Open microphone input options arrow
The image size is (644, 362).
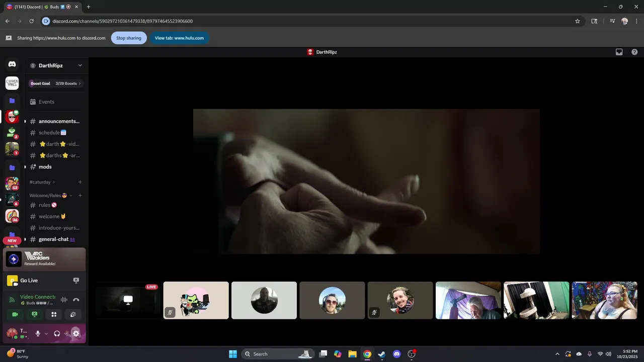tap(46, 333)
